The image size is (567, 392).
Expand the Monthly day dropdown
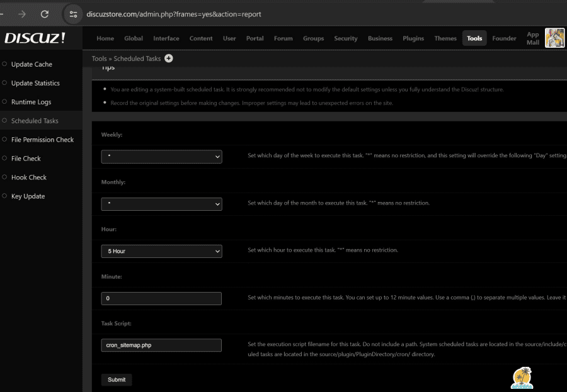click(161, 204)
